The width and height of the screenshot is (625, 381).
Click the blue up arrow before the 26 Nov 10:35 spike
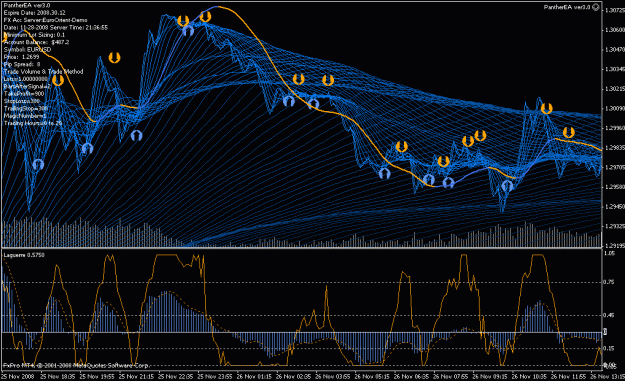click(507, 186)
